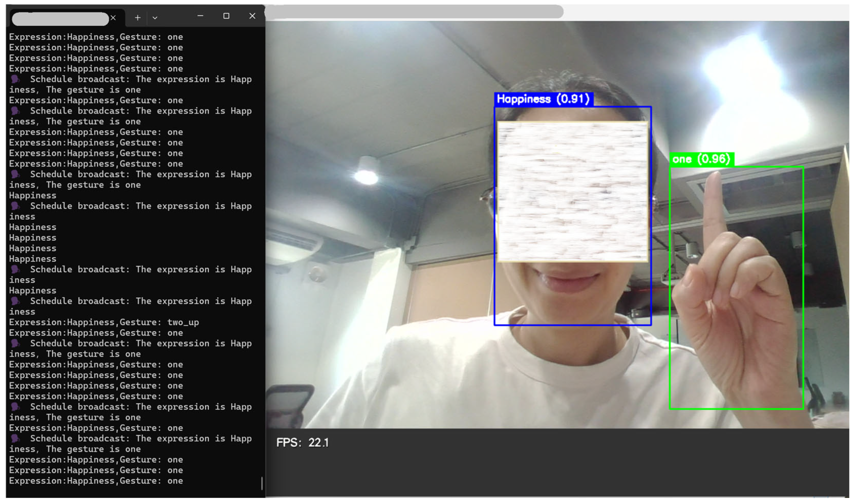Click the first terminal output line
The width and height of the screenshot is (854, 504).
click(96, 37)
